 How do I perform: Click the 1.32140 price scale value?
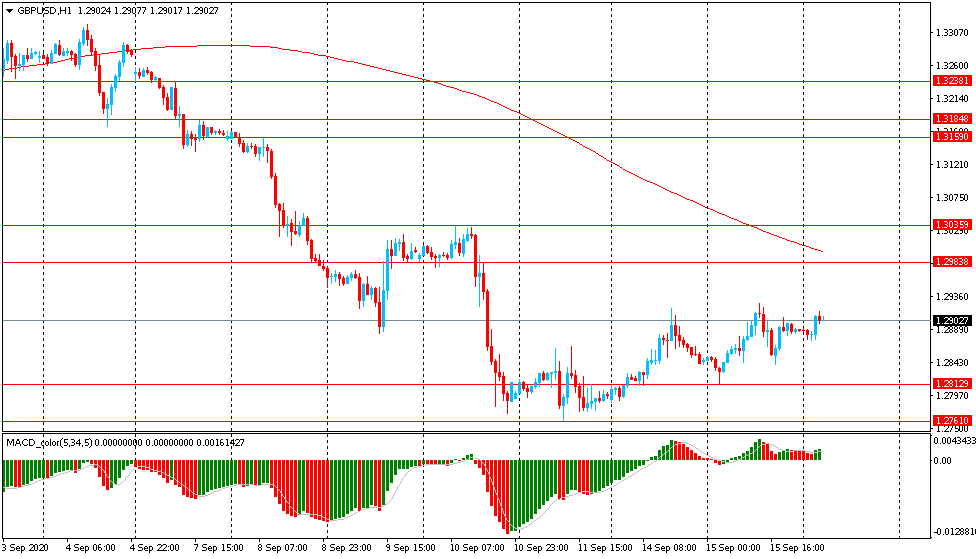coord(952,98)
